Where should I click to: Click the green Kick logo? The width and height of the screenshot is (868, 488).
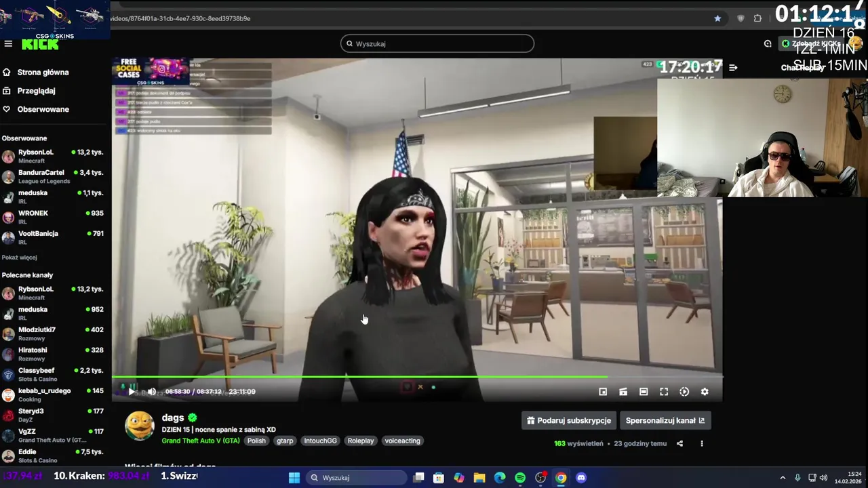pyautogui.click(x=40, y=45)
